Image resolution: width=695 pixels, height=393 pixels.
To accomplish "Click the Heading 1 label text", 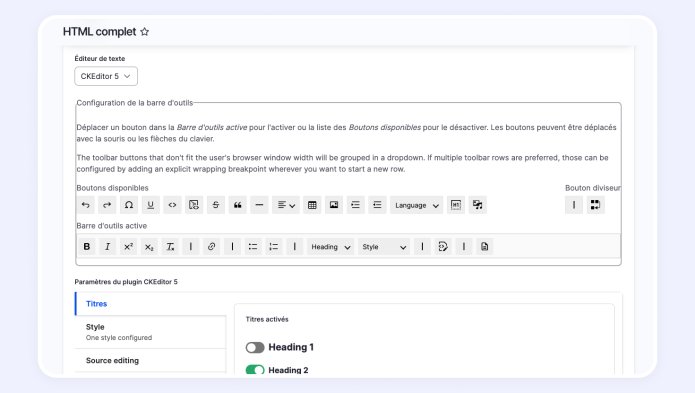I will (291, 347).
